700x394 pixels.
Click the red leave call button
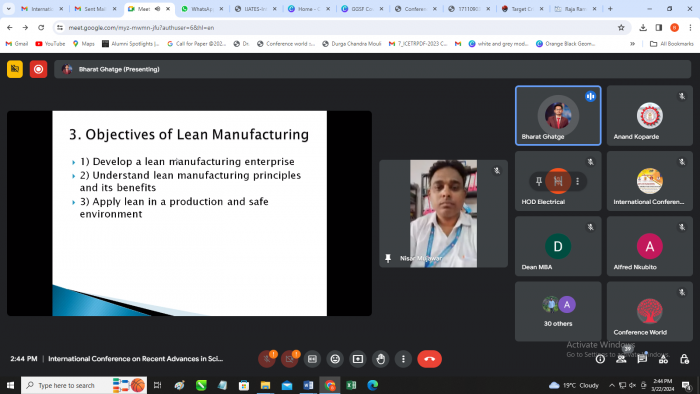tap(429, 359)
